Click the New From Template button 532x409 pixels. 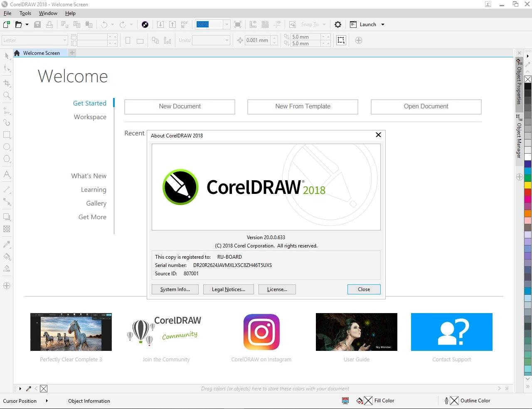[303, 107]
